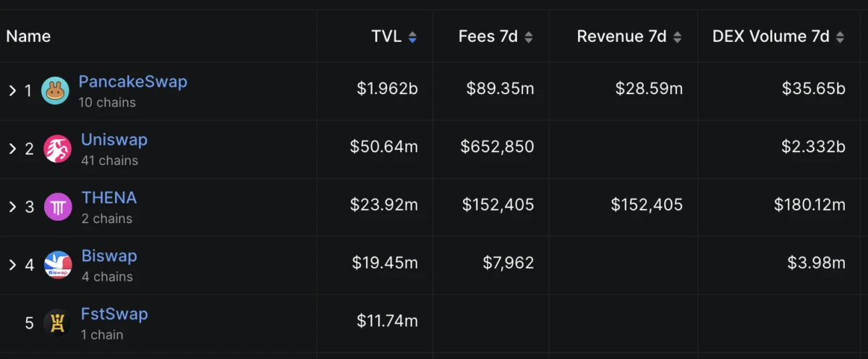This screenshot has height=359, width=868.
Task: Click the PancakeSwap logo icon
Action: [56, 90]
